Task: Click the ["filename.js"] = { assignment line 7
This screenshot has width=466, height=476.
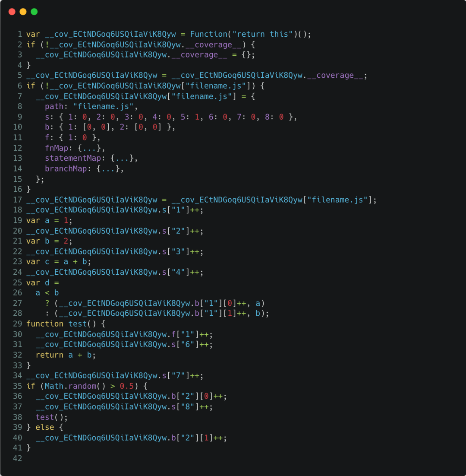Action: [x=145, y=96]
